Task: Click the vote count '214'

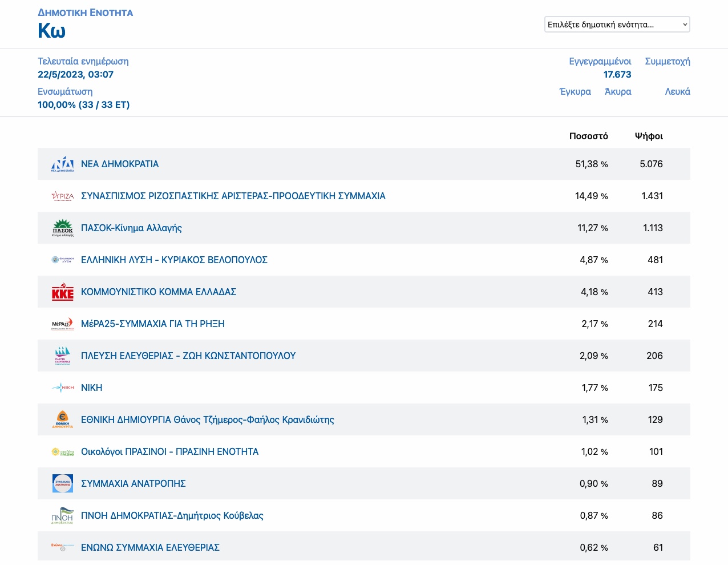Action: point(656,324)
